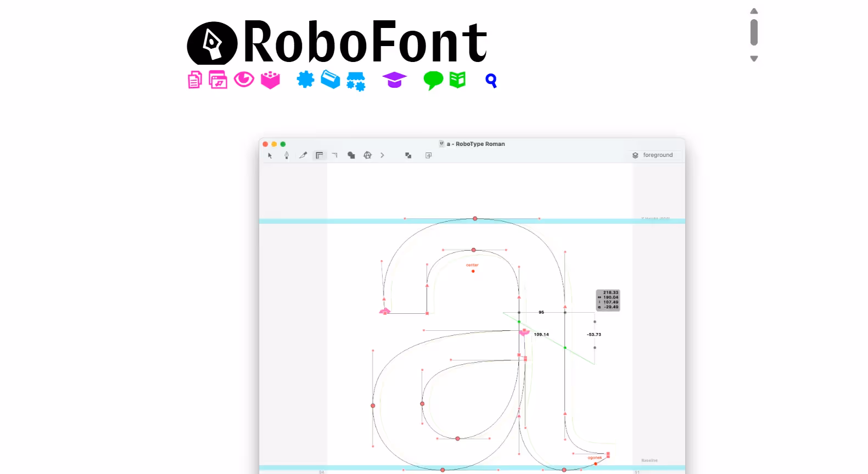Click the green zoom window button

click(283, 144)
